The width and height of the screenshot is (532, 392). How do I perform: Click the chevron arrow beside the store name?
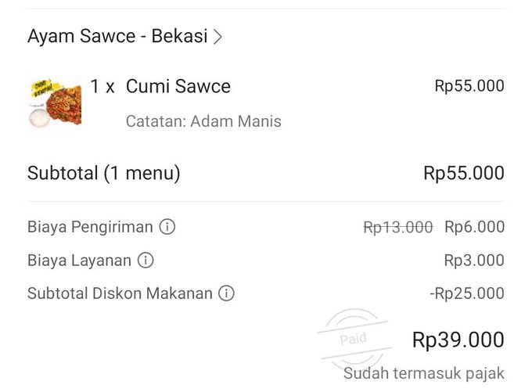[218, 36]
